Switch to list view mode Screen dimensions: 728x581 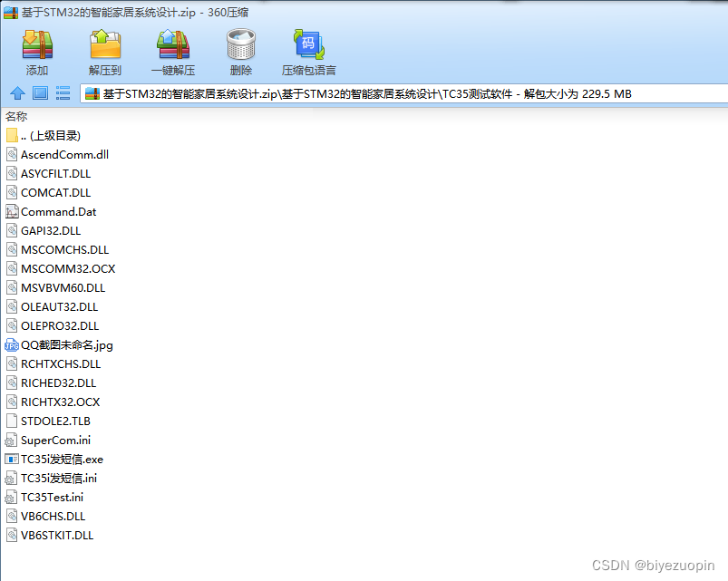point(63,93)
